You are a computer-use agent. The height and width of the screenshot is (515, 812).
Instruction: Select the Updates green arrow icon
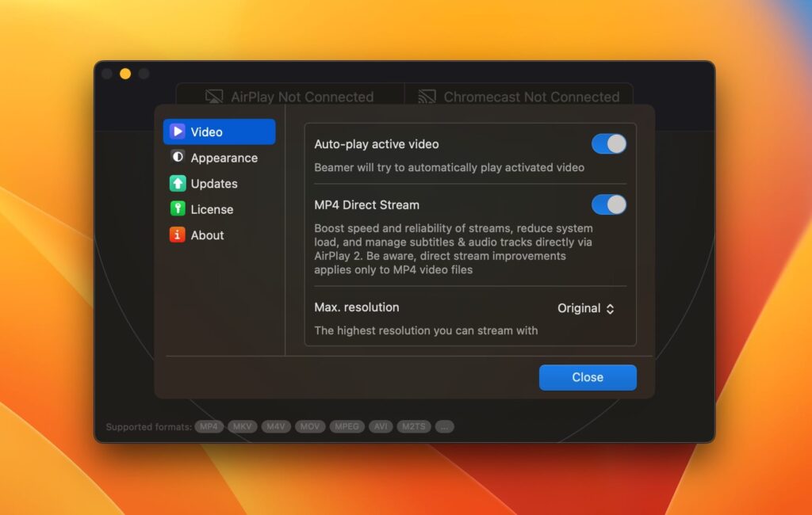tap(178, 183)
